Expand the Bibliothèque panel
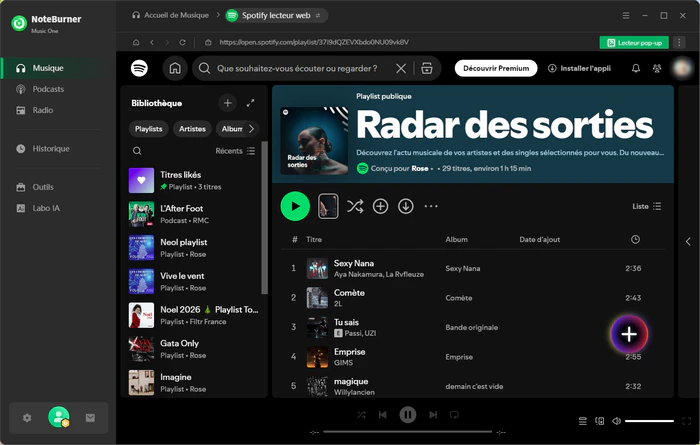 click(x=250, y=103)
